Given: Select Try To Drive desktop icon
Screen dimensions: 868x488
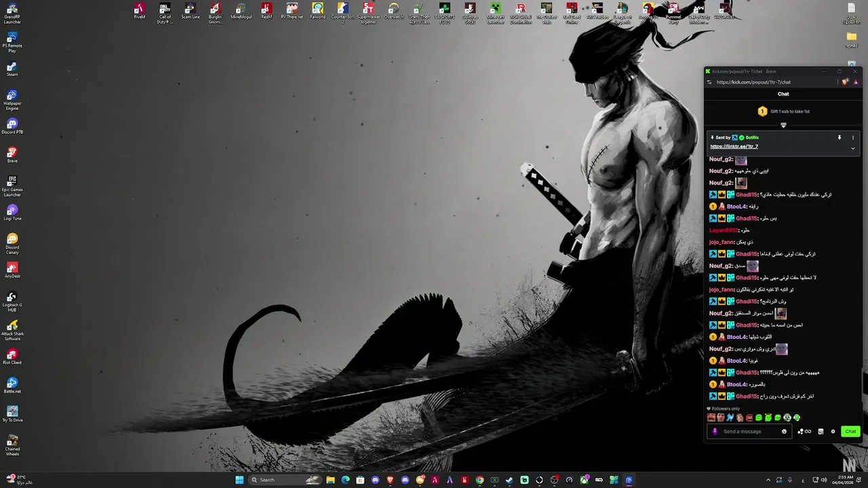Looking at the screenshot, I should pyautogui.click(x=12, y=414).
